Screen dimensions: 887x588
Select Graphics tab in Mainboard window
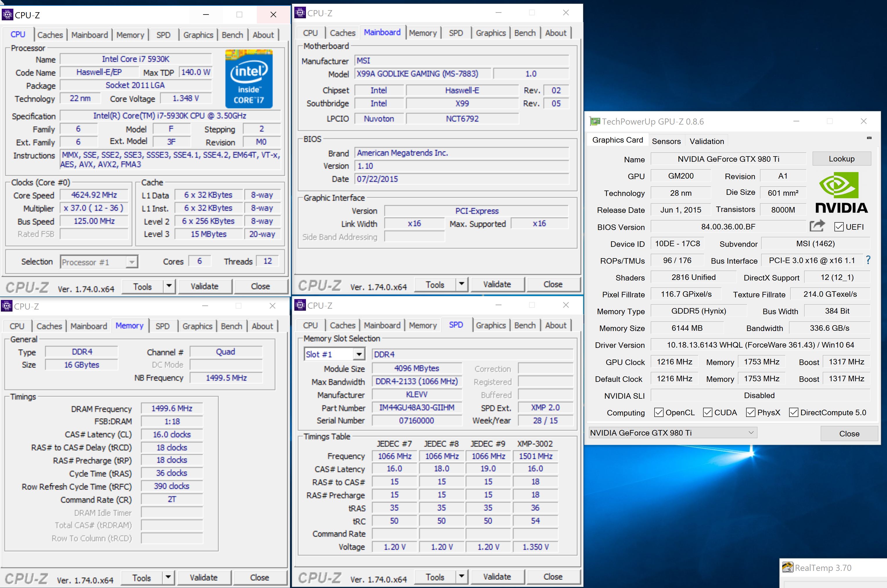[x=490, y=33]
